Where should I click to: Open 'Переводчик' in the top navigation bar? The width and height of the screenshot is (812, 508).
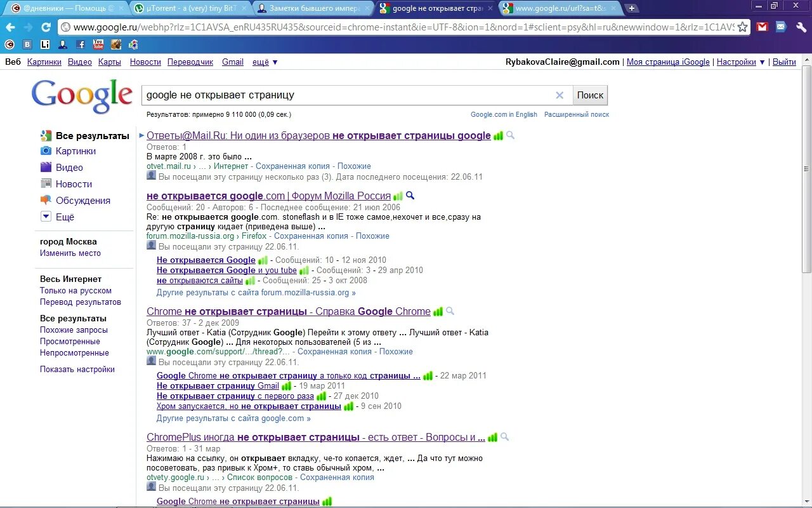pyautogui.click(x=190, y=62)
